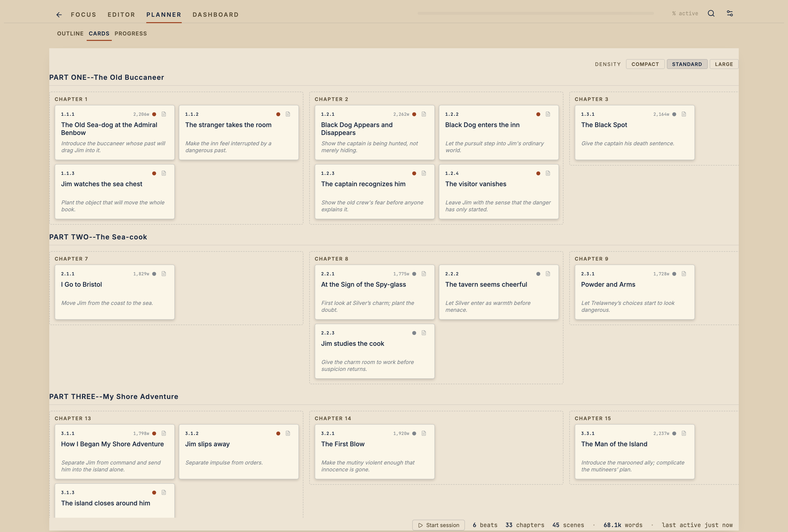Select Standard density option
This screenshot has width=788, height=532.
click(687, 64)
